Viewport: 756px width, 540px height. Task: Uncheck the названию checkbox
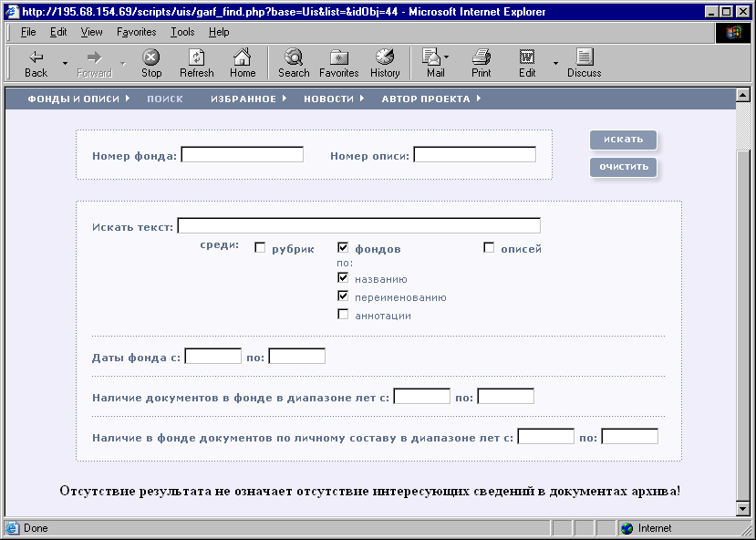(x=343, y=277)
